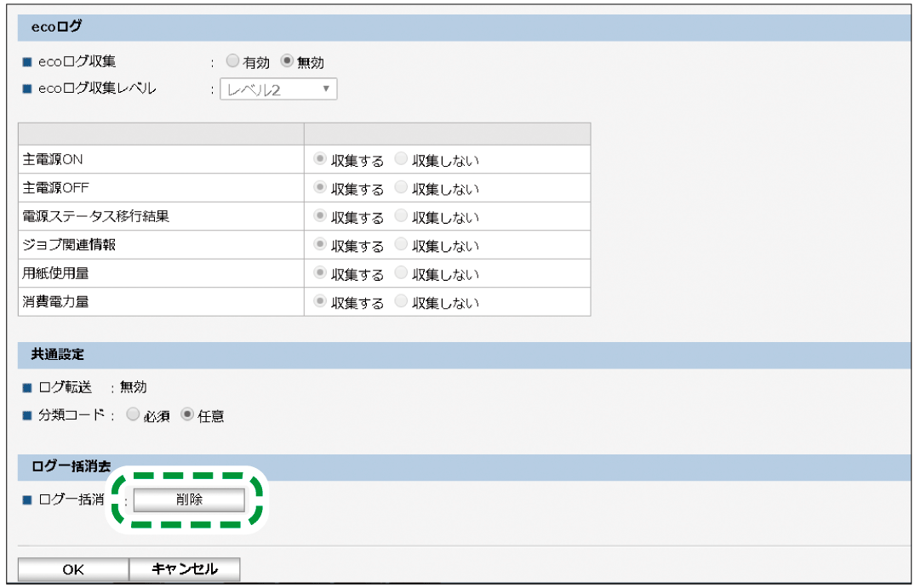This screenshot has width=915, height=588.
Task: Choose 収集する for 主電源OFF
Action: point(320,188)
